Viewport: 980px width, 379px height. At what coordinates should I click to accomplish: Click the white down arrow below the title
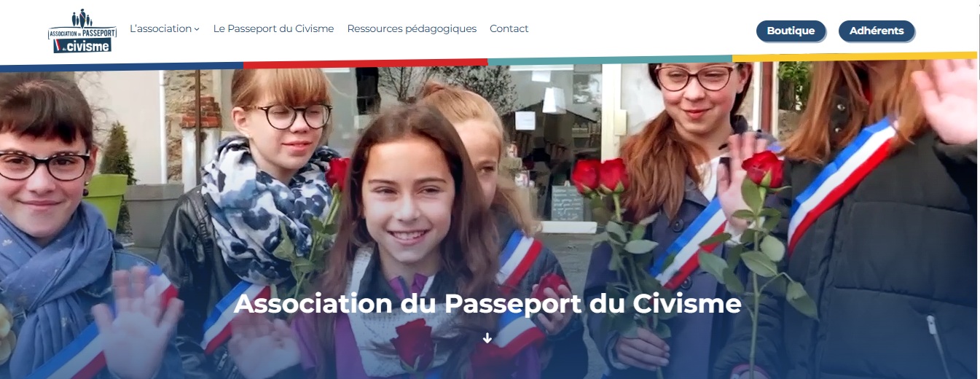(487, 338)
